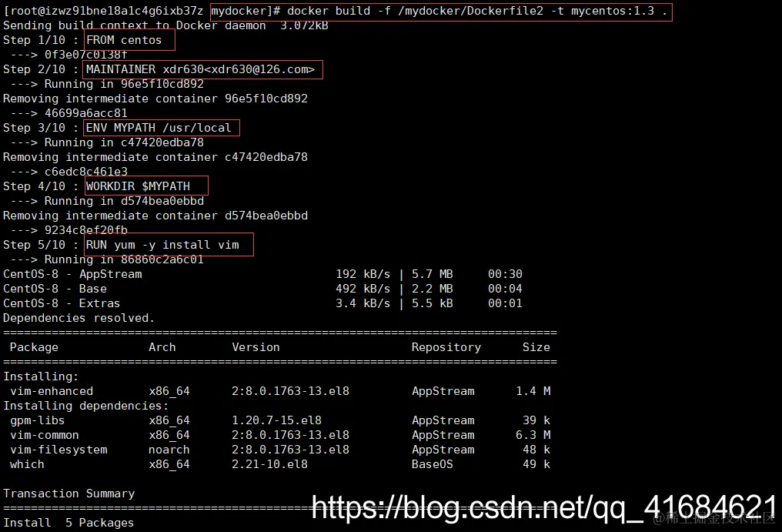Click the 'Step 3/10' label
The width and height of the screenshot is (782, 532).
coord(34,128)
